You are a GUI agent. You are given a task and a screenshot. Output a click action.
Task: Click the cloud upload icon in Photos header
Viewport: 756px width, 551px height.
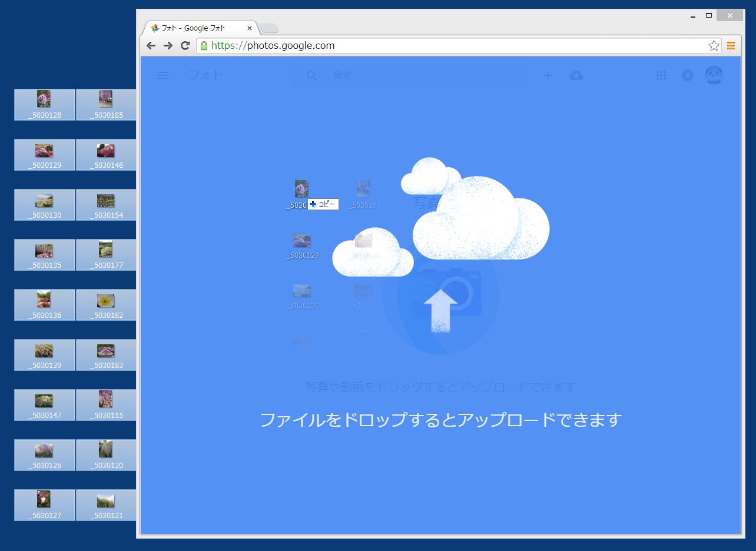(576, 75)
